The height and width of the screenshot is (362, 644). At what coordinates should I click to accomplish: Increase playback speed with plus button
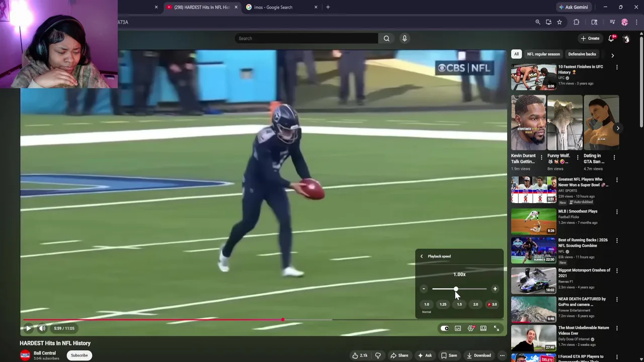point(495,289)
